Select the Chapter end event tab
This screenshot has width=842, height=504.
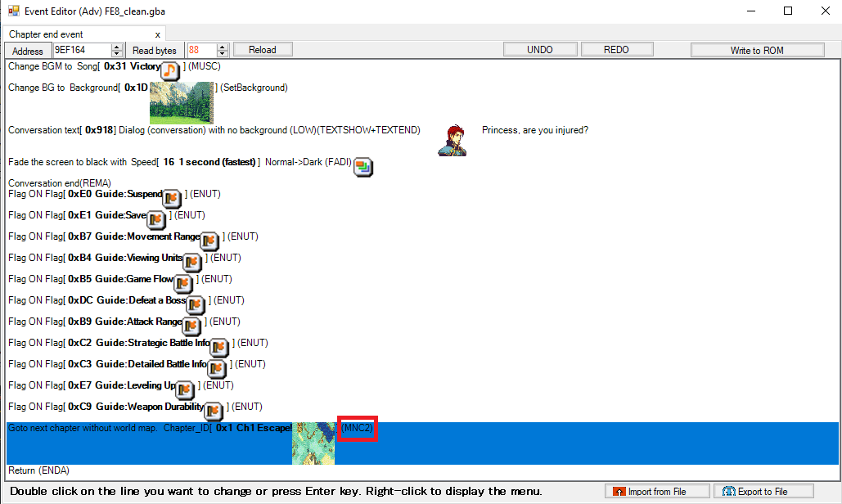(x=46, y=34)
